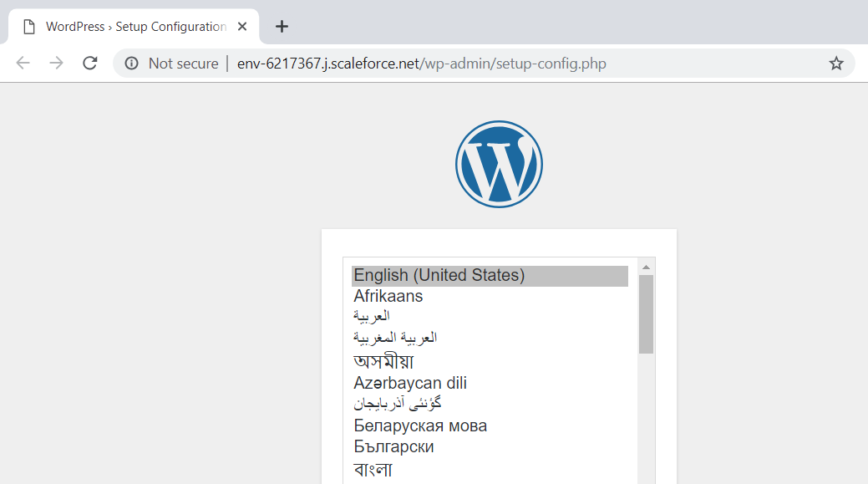Click the WordPress logo

pyautogui.click(x=499, y=165)
